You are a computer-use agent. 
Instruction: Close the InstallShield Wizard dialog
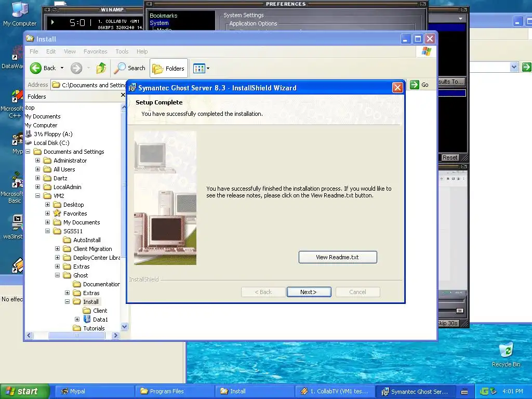pos(397,88)
